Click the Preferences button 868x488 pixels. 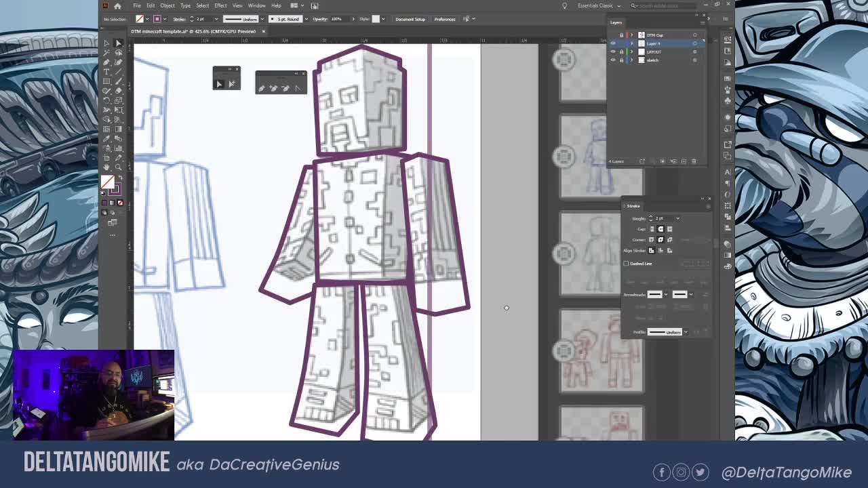point(445,19)
